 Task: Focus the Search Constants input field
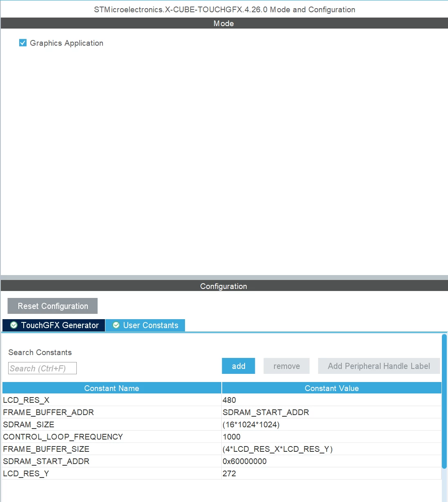42,368
